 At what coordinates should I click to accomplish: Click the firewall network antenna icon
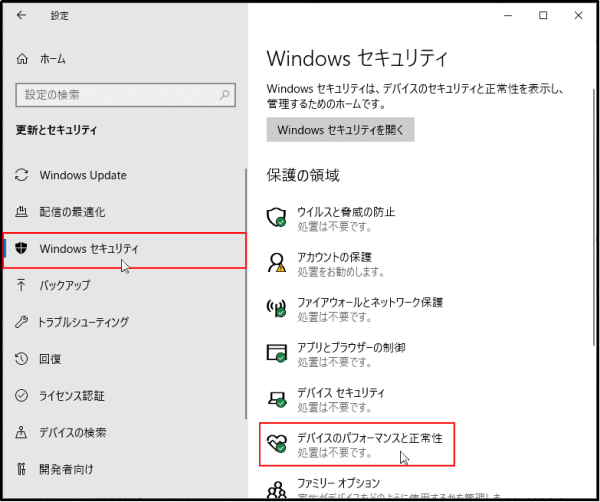pyautogui.click(x=276, y=308)
